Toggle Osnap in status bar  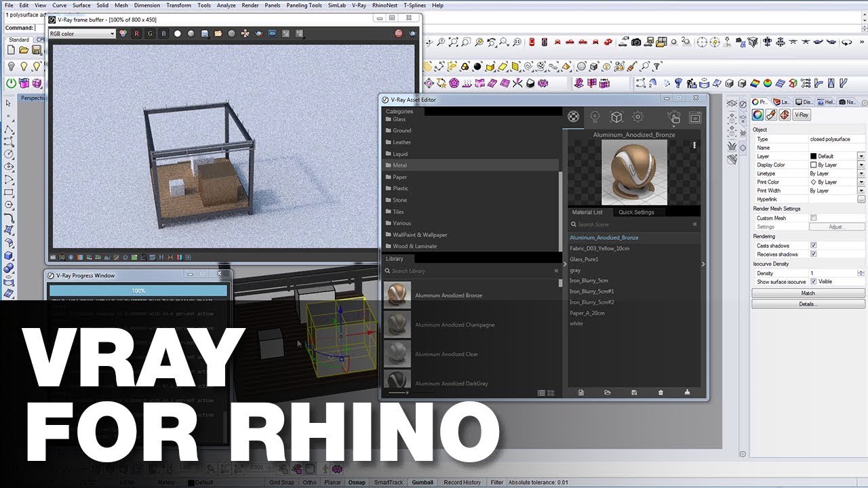click(356, 483)
